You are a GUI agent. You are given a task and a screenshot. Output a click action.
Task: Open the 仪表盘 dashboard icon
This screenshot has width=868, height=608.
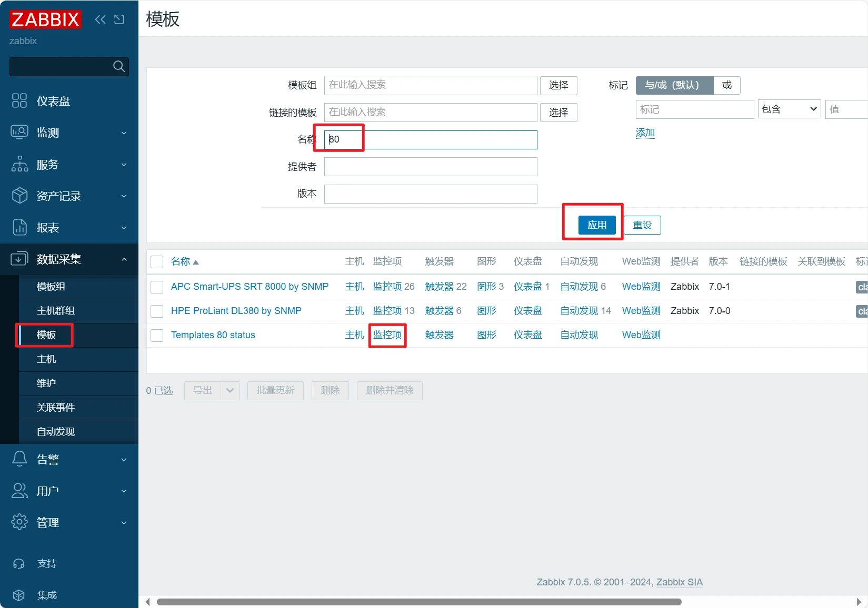[x=19, y=101]
